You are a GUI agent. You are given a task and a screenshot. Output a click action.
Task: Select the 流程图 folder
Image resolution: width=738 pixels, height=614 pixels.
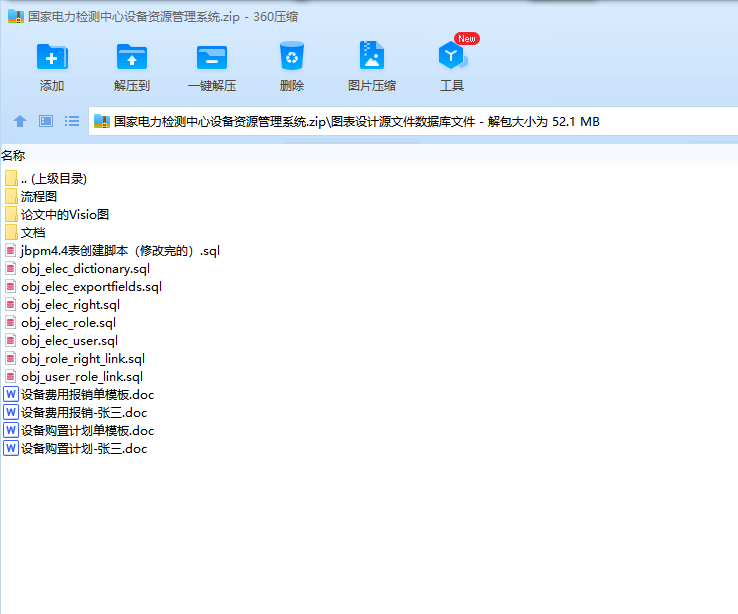point(31,197)
